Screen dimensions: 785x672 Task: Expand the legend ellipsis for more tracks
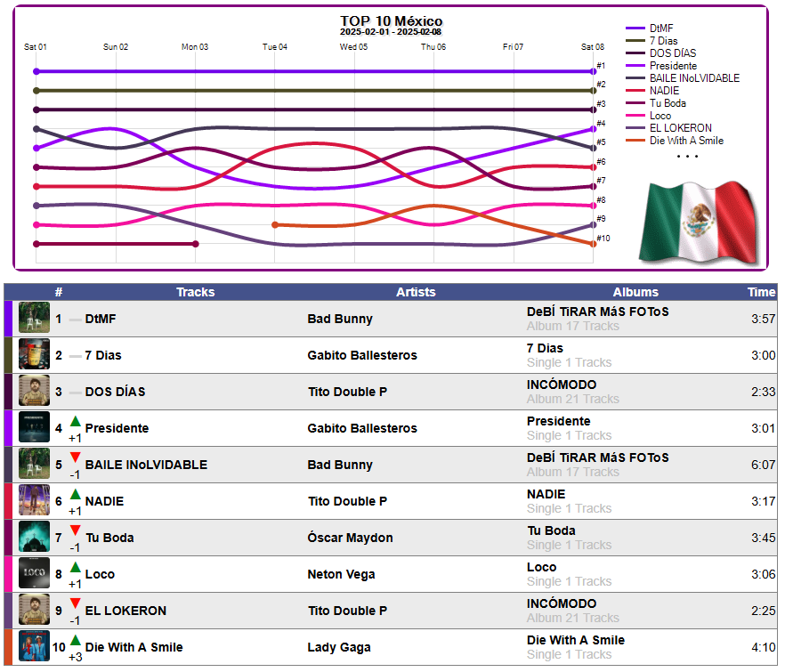[687, 157]
